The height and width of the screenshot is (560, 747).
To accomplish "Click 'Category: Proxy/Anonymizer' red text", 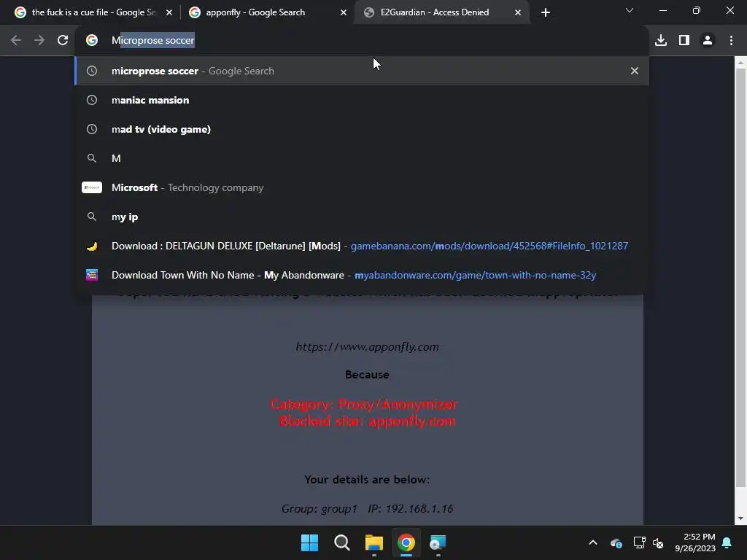I will click(365, 404).
